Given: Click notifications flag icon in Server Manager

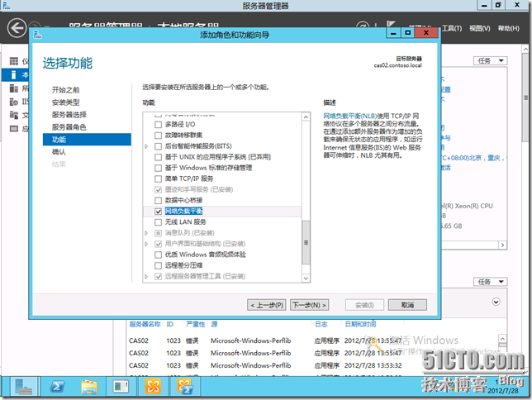Looking at the screenshot, I should (x=392, y=25).
